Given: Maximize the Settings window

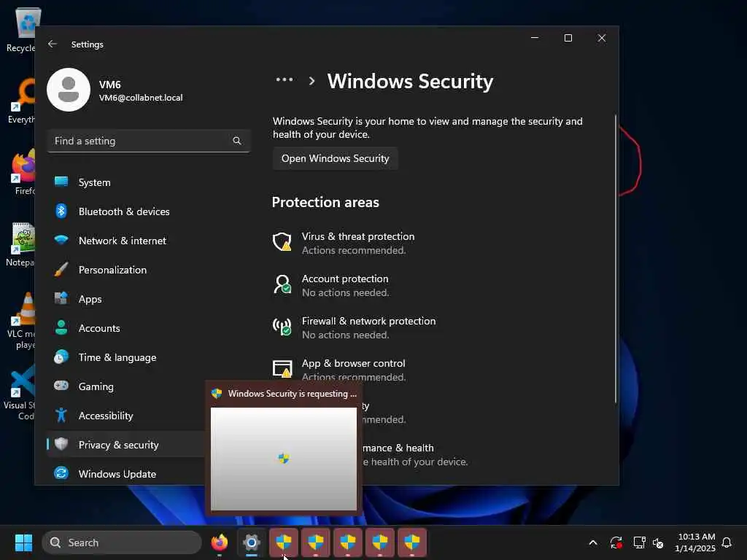Looking at the screenshot, I should tap(568, 38).
